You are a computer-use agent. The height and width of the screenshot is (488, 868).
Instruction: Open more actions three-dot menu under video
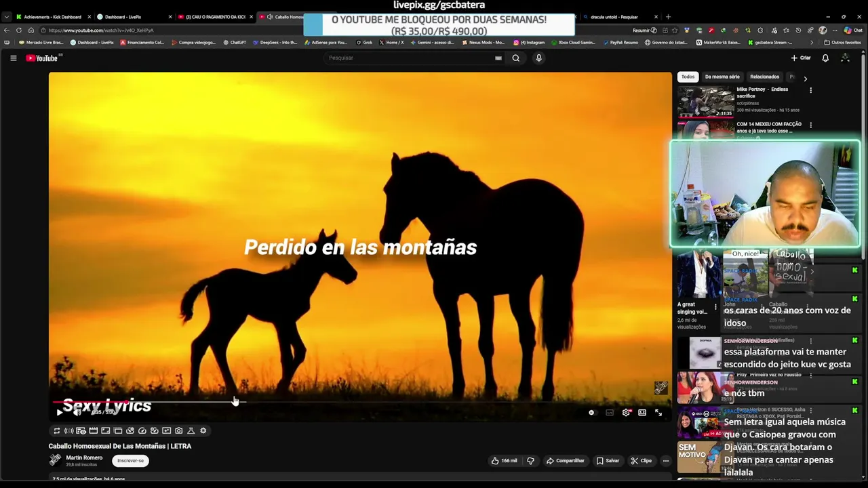pos(665,461)
